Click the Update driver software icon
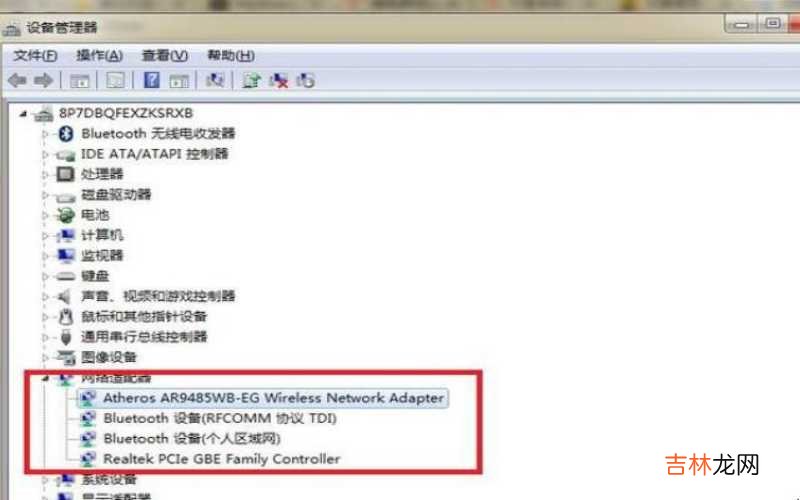The image size is (800, 500). point(251,80)
